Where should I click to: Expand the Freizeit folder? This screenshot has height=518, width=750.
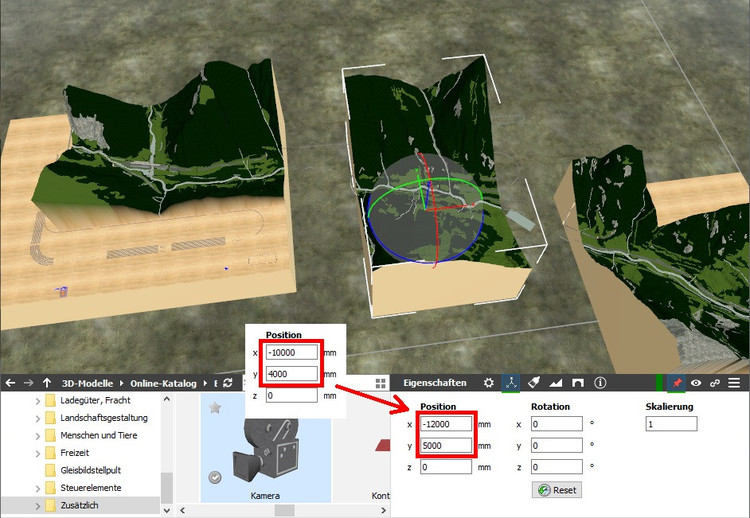(x=38, y=453)
